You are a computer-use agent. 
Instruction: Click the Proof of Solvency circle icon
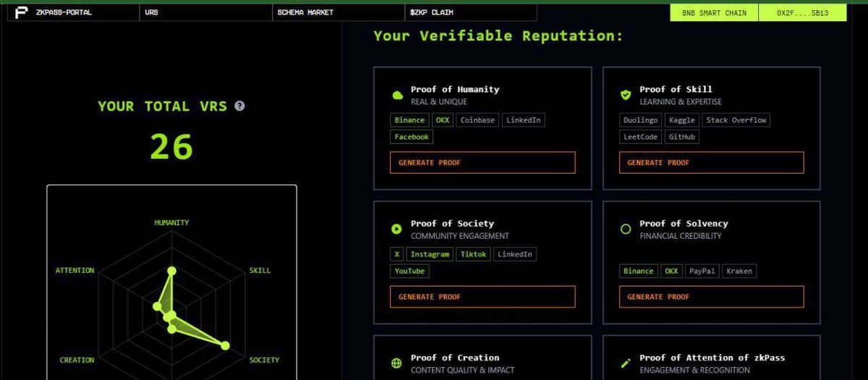[x=626, y=229]
